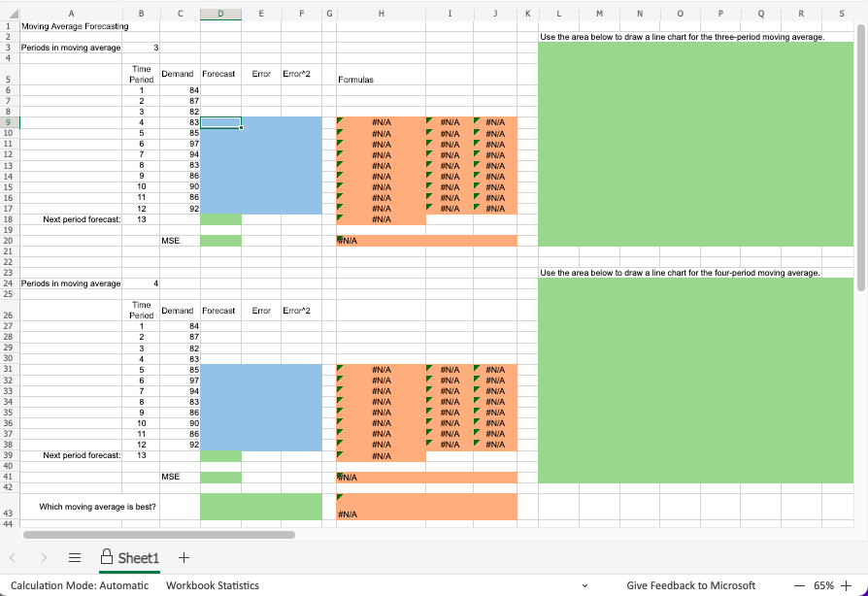Add a new sheet with plus icon
Screen dimensions: 868x596
click(x=184, y=558)
